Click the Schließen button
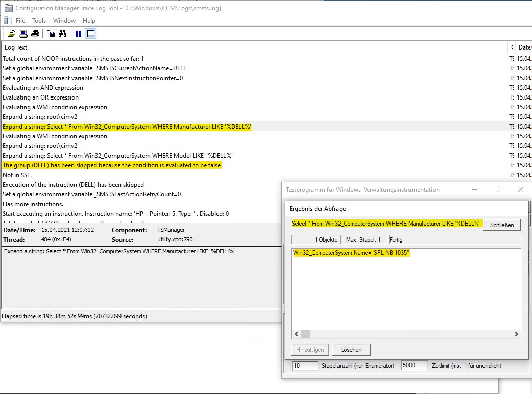 pyautogui.click(x=502, y=225)
